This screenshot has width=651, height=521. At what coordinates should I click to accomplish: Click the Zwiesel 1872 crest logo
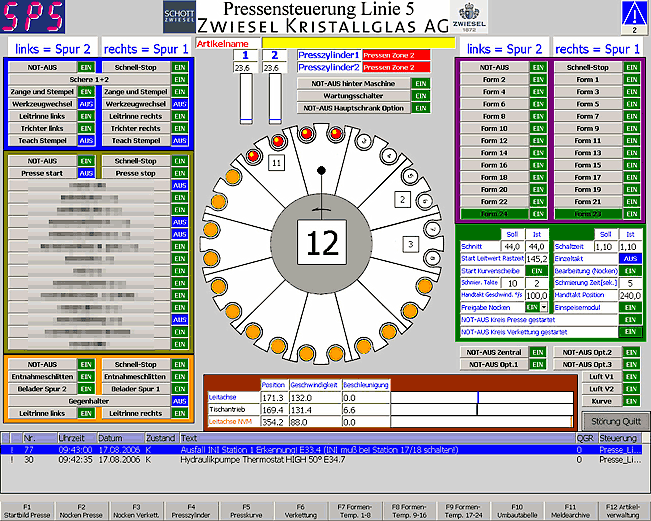tap(469, 16)
